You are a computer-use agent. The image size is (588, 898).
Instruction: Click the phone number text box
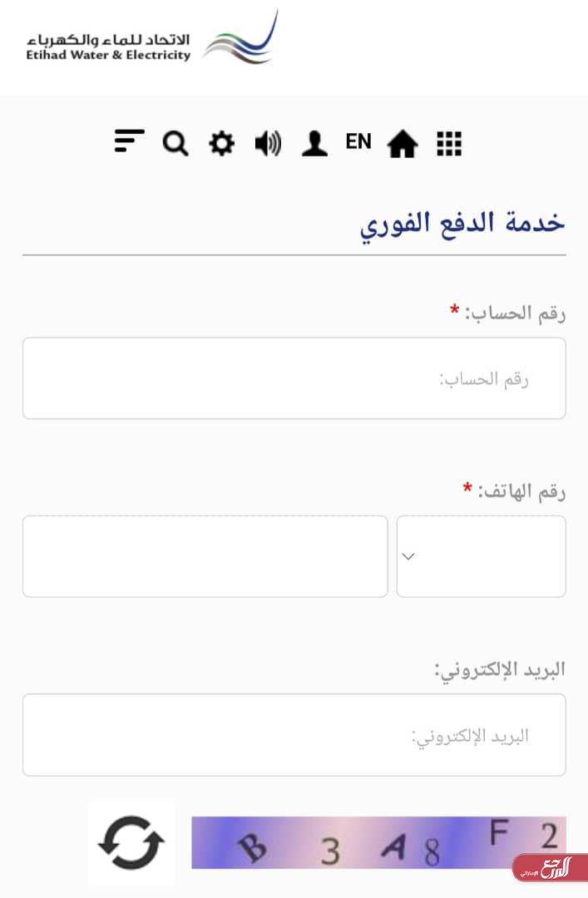pos(205,556)
